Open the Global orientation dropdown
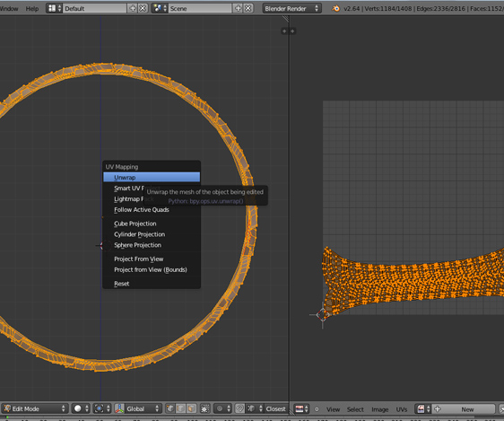 (143, 408)
